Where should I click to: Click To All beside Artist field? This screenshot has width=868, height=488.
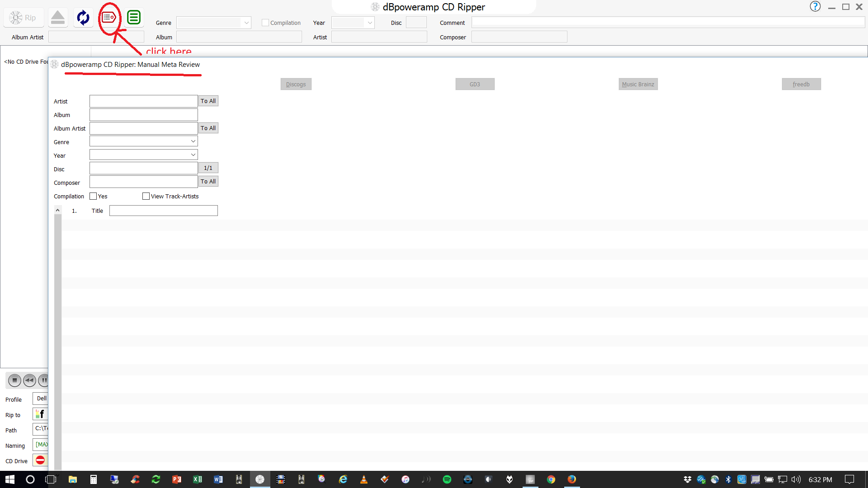coord(208,101)
